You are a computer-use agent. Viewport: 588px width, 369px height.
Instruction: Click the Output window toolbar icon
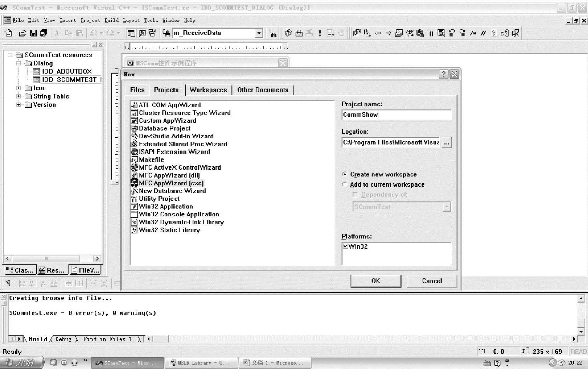click(x=142, y=33)
